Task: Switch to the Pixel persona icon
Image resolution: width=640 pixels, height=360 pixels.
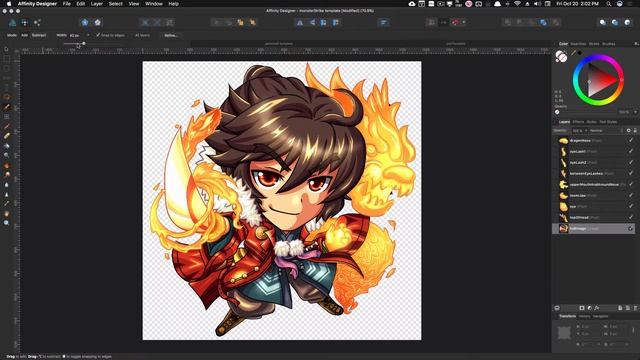Action: pos(25,22)
